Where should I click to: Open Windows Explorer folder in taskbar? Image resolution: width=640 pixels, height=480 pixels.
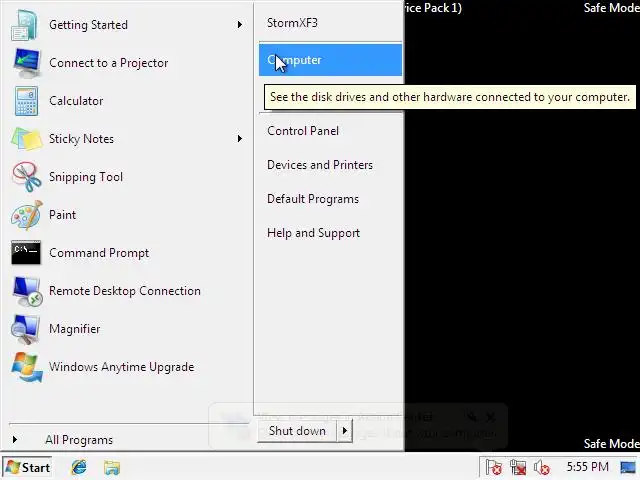point(111,467)
